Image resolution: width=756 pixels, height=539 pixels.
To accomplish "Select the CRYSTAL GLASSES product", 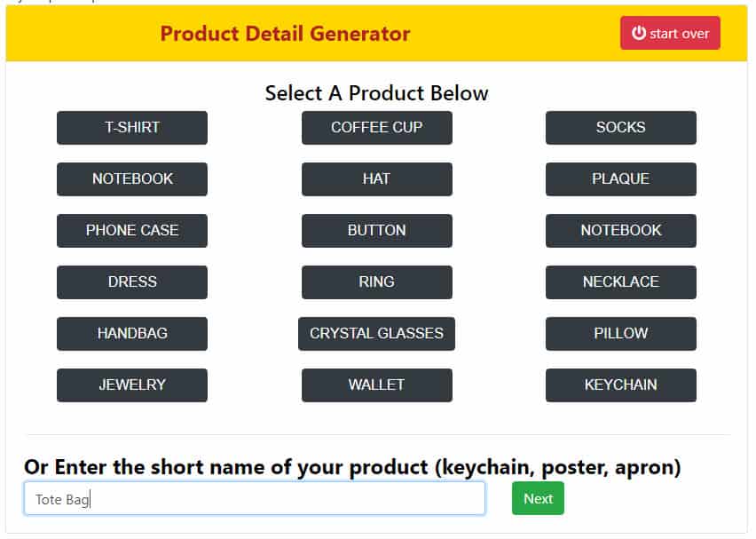I will coord(376,334).
